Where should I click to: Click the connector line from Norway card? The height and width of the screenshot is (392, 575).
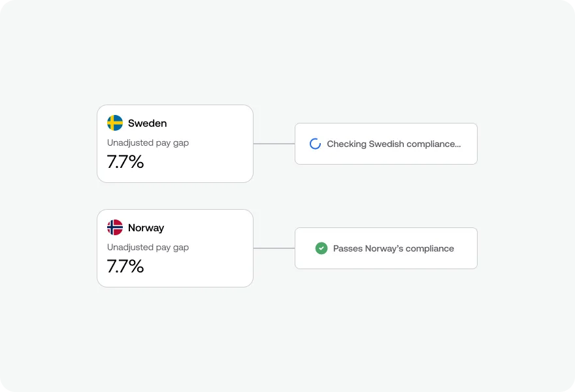pos(274,248)
